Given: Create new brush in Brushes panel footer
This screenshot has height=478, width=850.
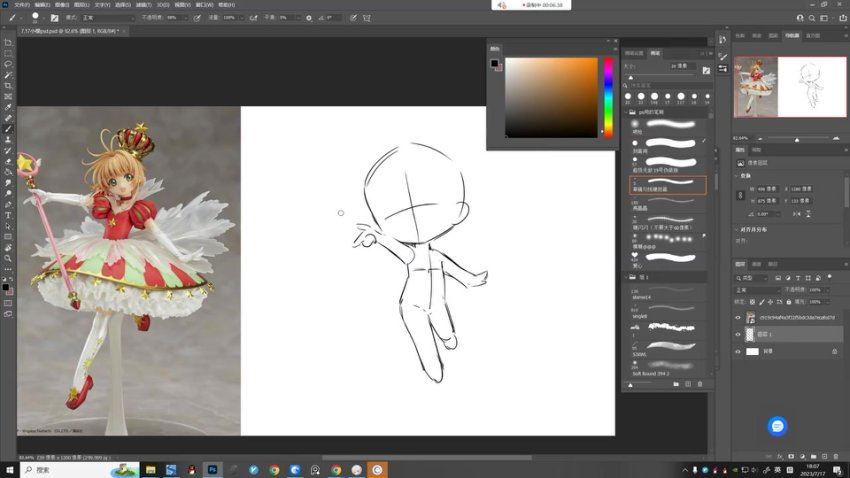Looking at the screenshot, I should point(688,384).
